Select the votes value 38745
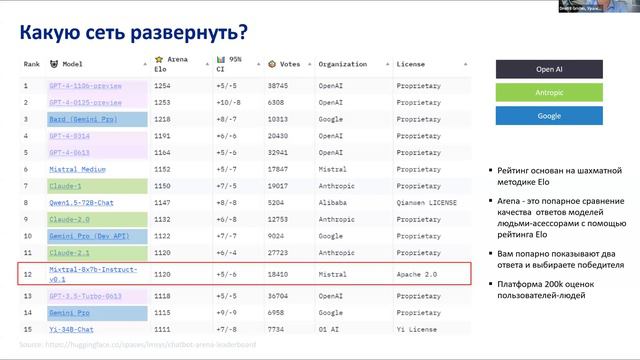Image resolution: width=640 pixels, height=360 pixels. point(278,86)
